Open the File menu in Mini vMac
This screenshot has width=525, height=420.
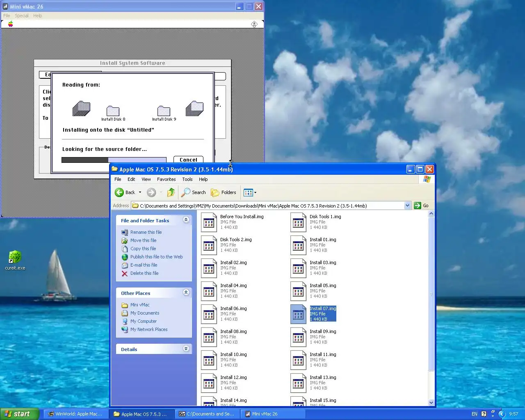(7, 16)
